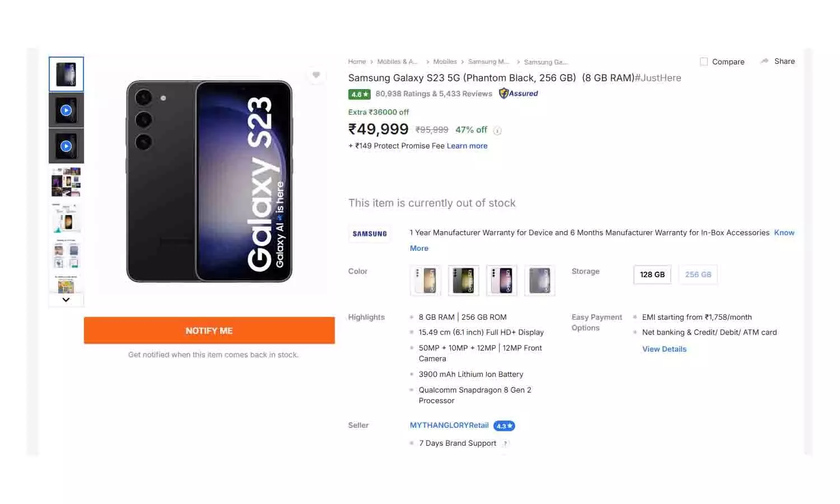Play the second product video thumbnail
This screenshot has width=840, height=504.
point(66,146)
